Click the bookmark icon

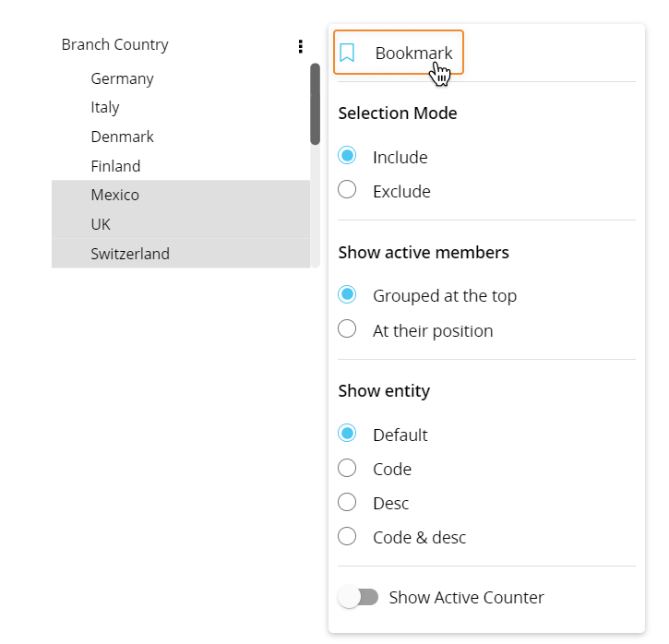(x=347, y=54)
